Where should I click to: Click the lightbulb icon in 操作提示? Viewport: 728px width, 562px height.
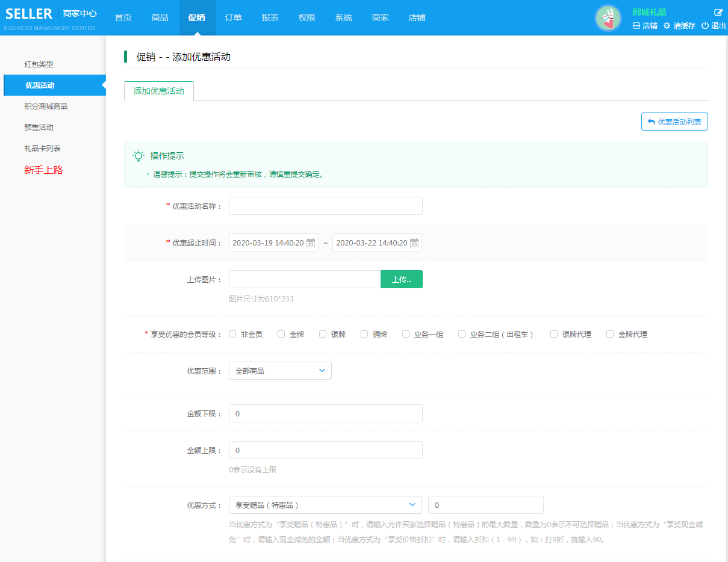pyautogui.click(x=138, y=156)
